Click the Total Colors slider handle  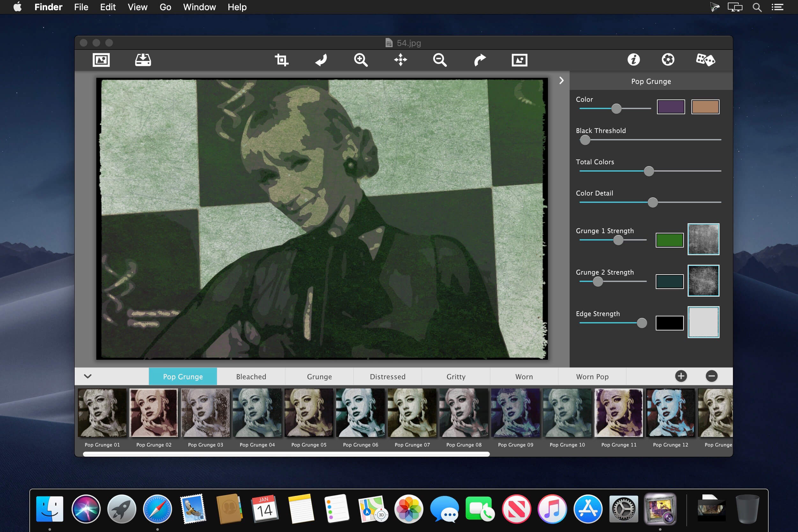[x=649, y=171]
